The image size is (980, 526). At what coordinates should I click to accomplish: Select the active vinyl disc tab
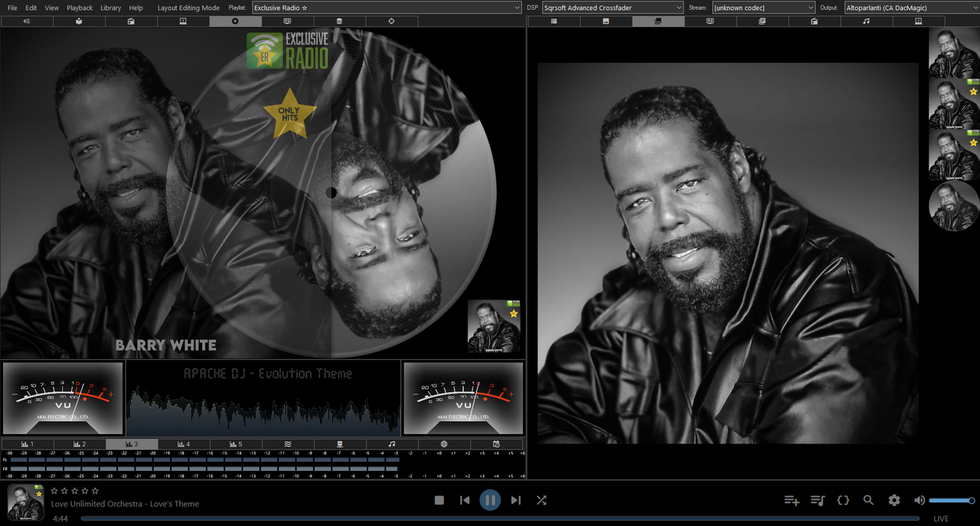click(235, 21)
